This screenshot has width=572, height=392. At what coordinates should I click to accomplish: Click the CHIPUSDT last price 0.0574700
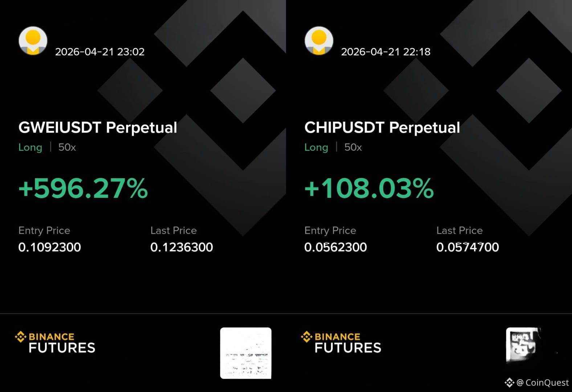pos(467,247)
